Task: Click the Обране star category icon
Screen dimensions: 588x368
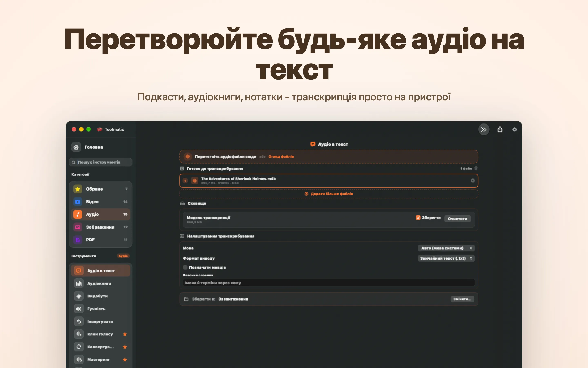Action: pos(78,189)
